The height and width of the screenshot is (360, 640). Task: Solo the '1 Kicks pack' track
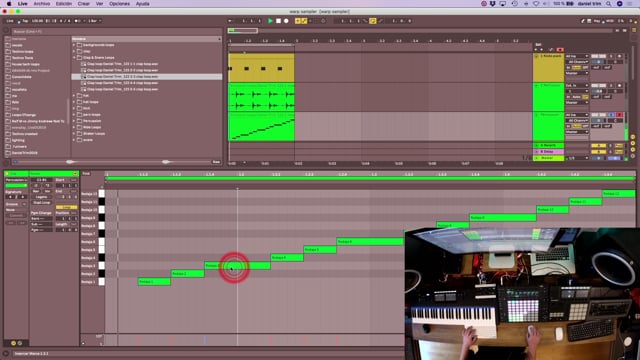(x=611, y=56)
